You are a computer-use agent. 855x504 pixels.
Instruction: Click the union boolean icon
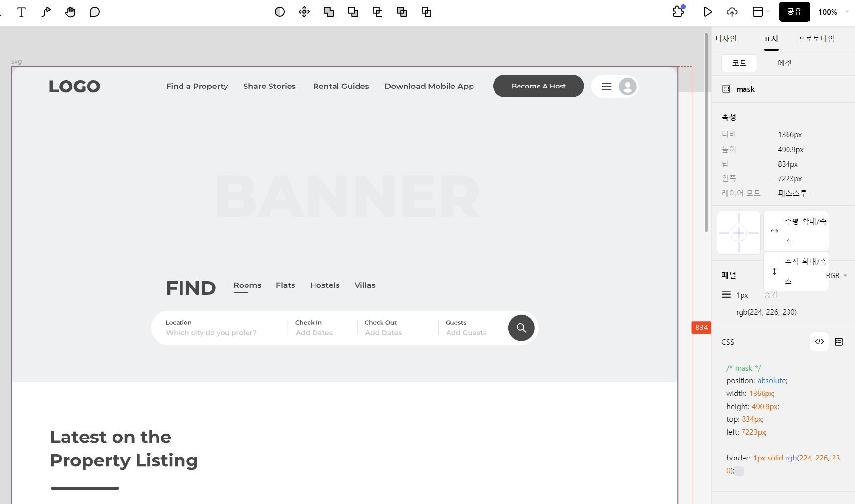[329, 12]
